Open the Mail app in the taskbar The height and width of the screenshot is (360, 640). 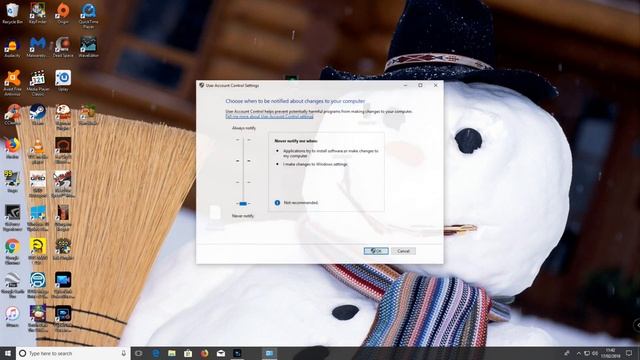[221, 353]
